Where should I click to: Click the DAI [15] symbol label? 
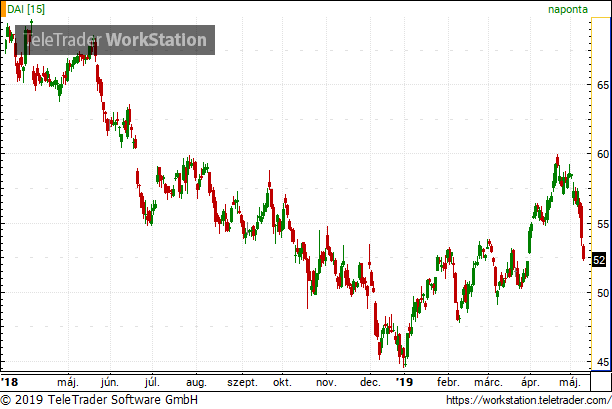click(26, 9)
